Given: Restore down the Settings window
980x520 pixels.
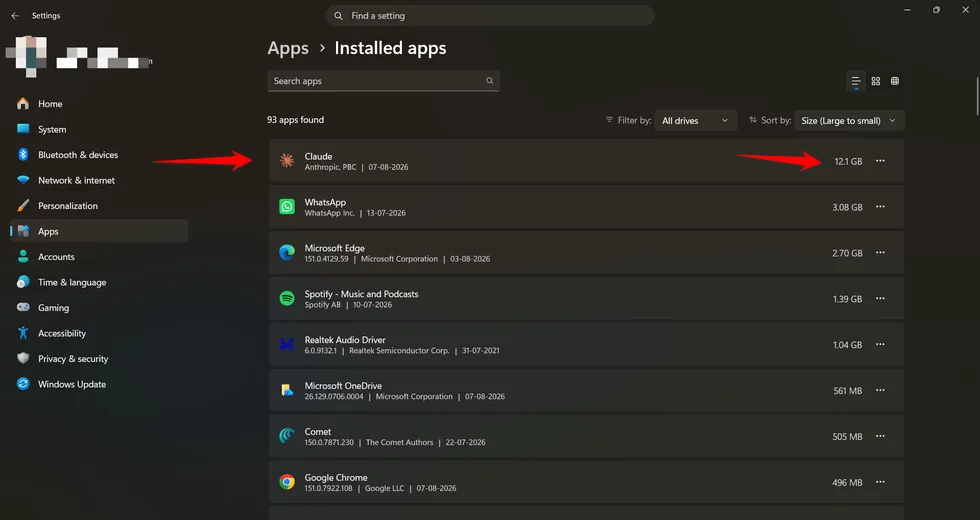Looking at the screenshot, I should (x=936, y=10).
